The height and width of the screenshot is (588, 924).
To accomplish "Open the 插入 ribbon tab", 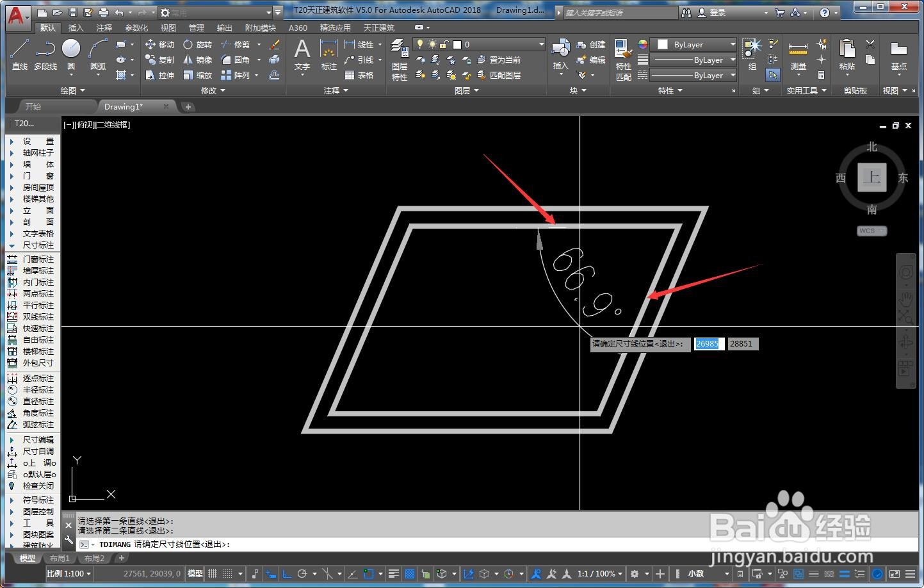I will point(76,28).
